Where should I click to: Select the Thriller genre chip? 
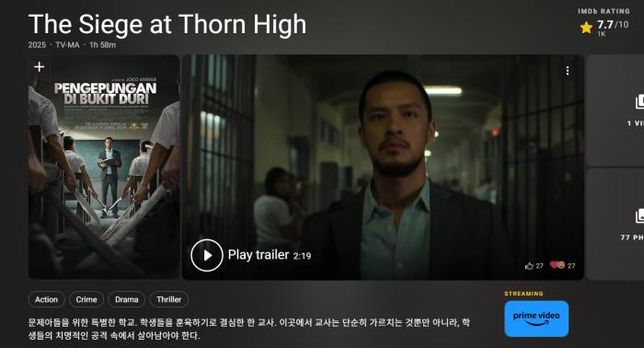click(168, 299)
